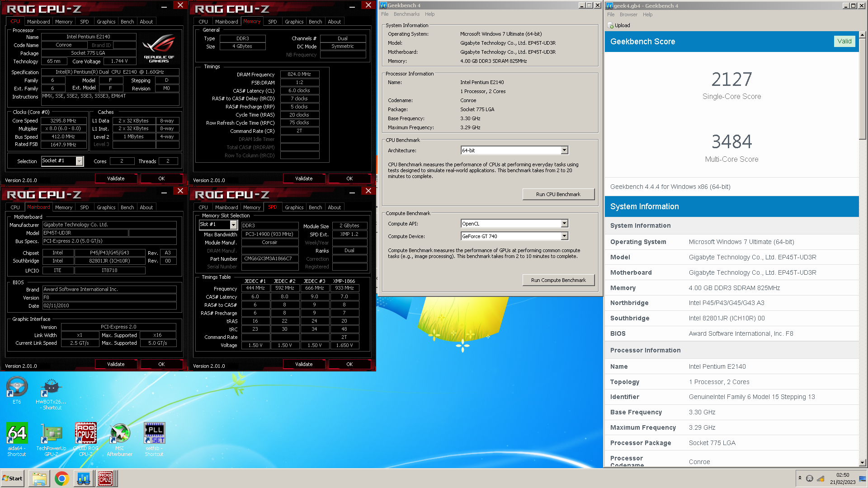Expand the Architecture 64-bit dropdown
868x488 pixels.
(x=564, y=150)
